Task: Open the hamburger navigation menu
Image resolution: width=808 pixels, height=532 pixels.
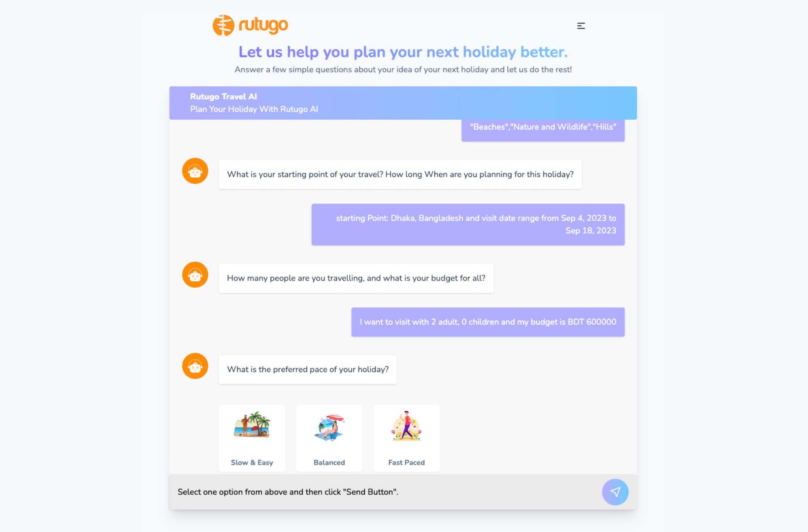Action: (x=581, y=25)
